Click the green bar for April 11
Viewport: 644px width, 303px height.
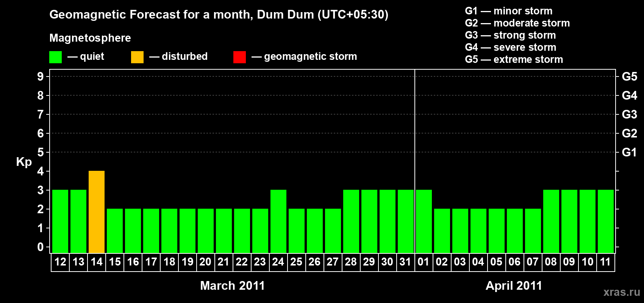pyautogui.click(x=606, y=221)
